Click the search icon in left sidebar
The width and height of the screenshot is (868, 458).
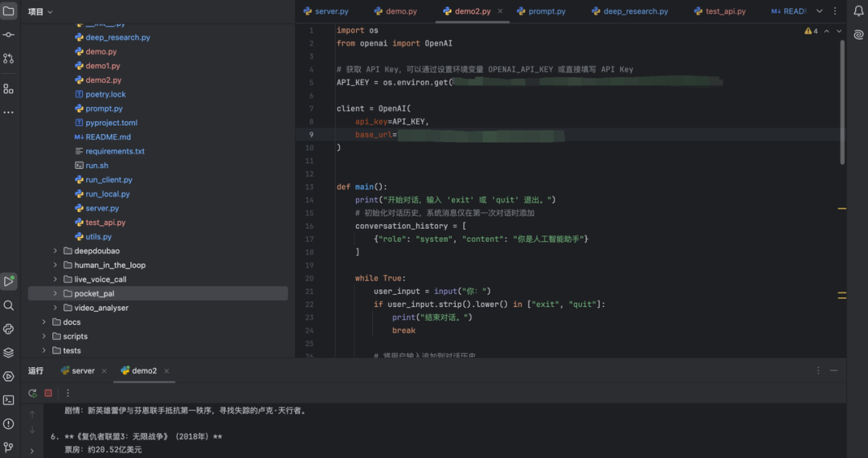[9, 305]
